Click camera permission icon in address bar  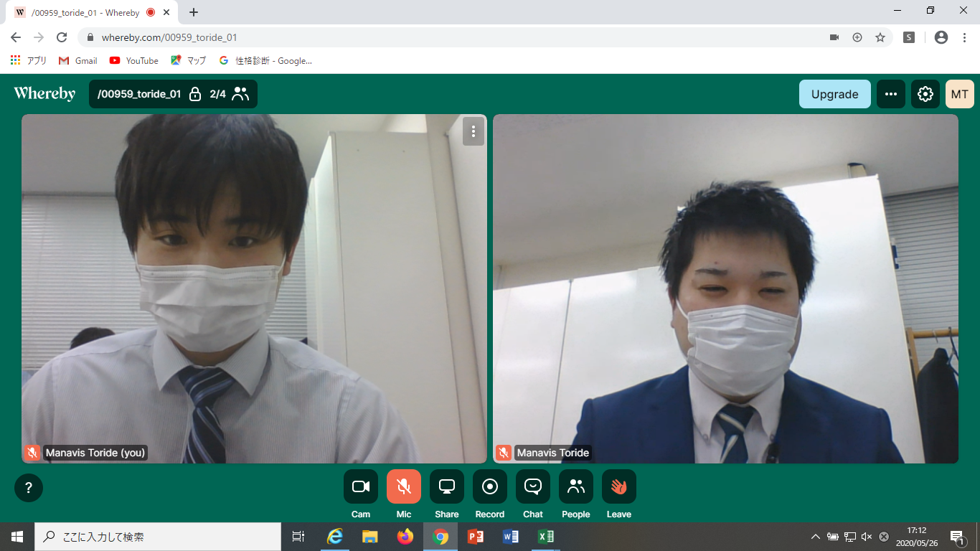[834, 37]
